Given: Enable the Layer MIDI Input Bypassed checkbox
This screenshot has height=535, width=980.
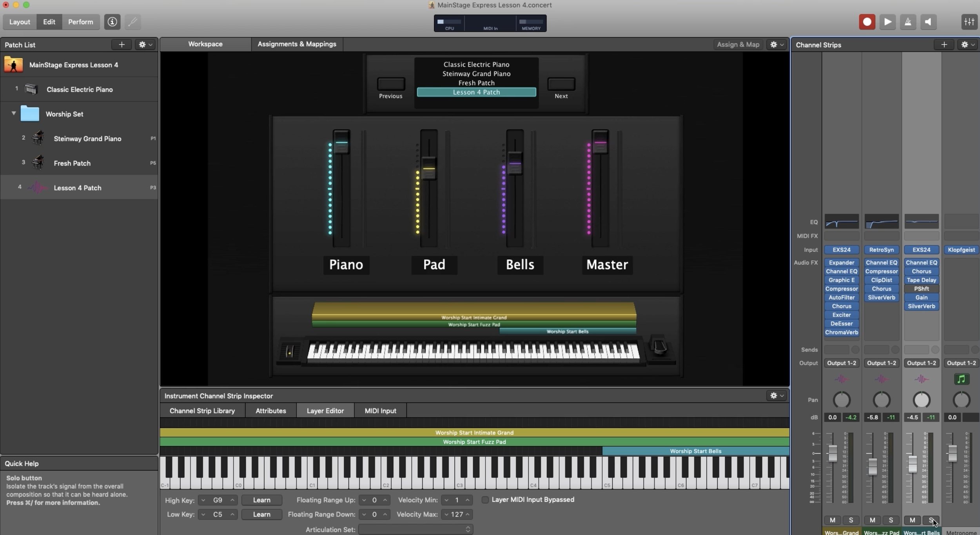Looking at the screenshot, I should 485,500.
